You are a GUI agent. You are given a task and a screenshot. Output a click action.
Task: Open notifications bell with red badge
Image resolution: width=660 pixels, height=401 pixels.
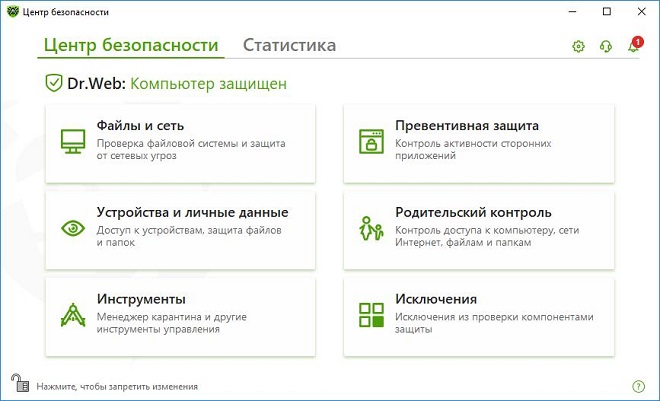(634, 45)
